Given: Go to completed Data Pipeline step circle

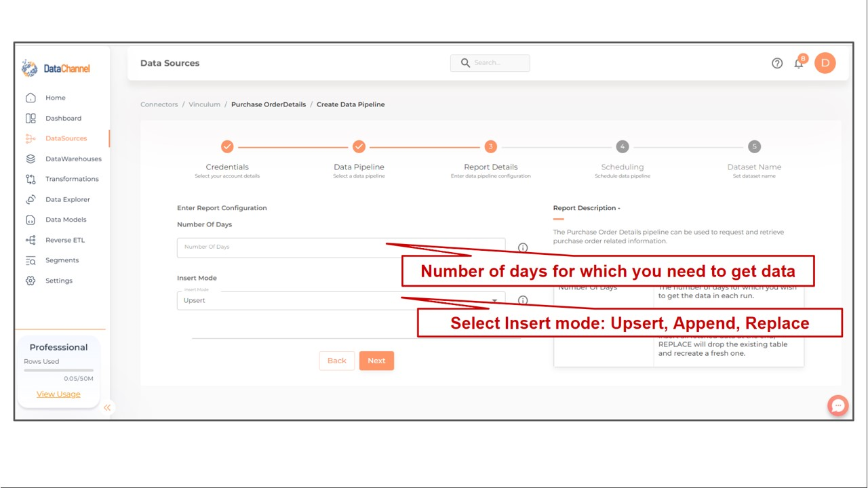Looking at the screenshot, I should (x=359, y=146).
